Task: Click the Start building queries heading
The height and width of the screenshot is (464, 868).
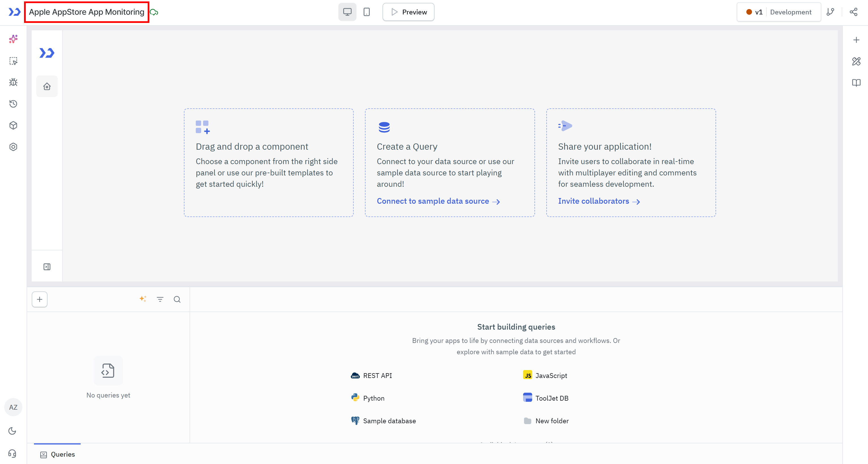Action: point(516,327)
